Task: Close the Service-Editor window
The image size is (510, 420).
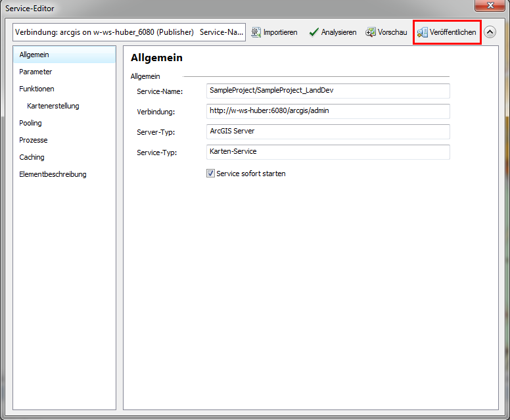Action: point(490,7)
